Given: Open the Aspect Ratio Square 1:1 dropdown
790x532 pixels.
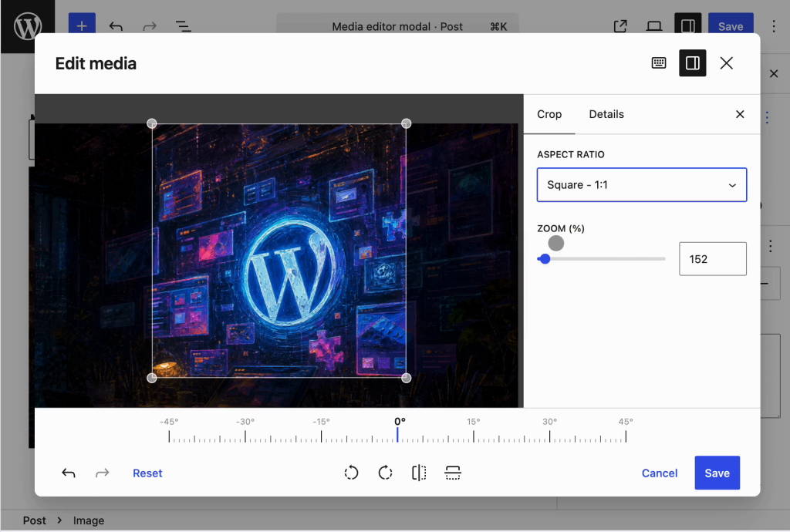Looking at the screenshot, I should pyautogui.click(x=641, y=185).
